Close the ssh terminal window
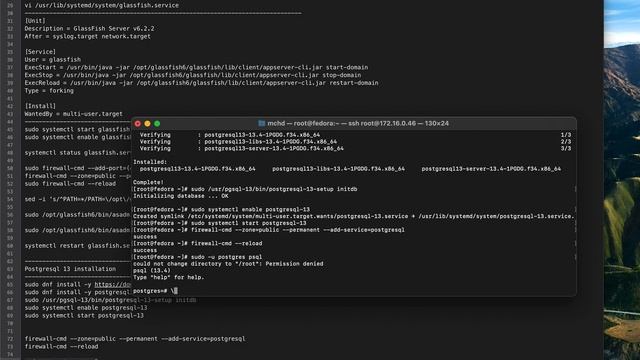The image size is (640, 360). pos(138,124)
